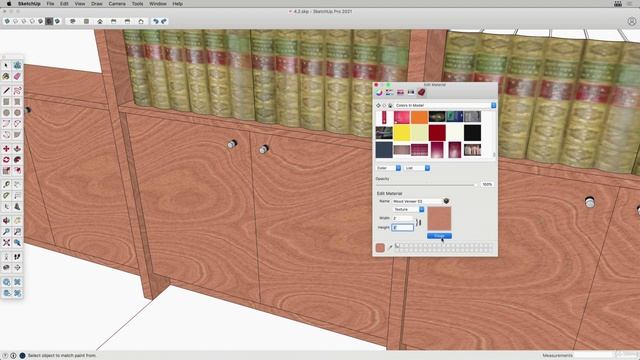Pick the Eraser tool

tap(17, 76)
